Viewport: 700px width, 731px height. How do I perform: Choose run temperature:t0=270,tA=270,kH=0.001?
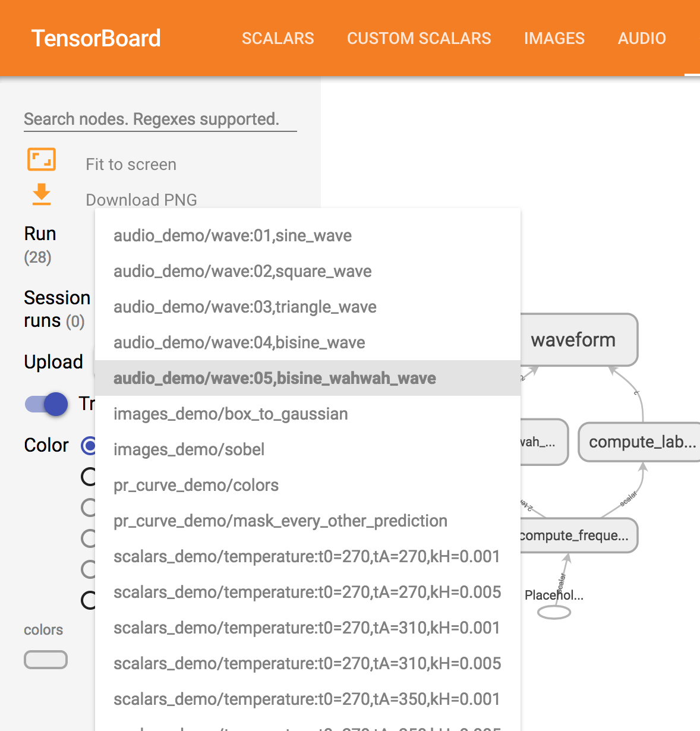(308, 556)
